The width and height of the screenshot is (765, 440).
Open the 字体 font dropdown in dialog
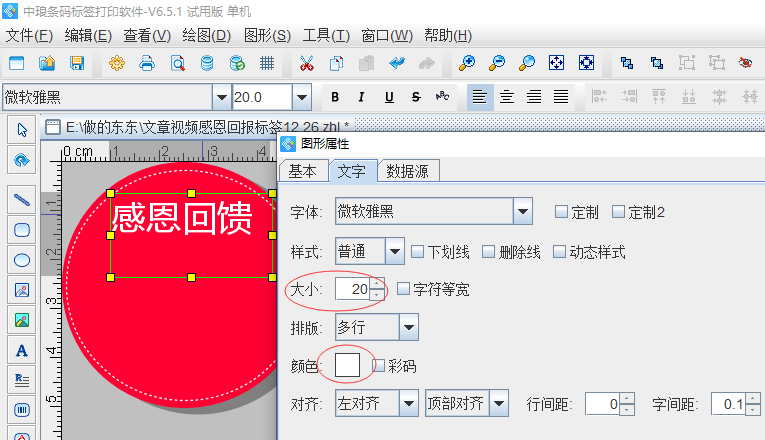click(x=523, y=211)
